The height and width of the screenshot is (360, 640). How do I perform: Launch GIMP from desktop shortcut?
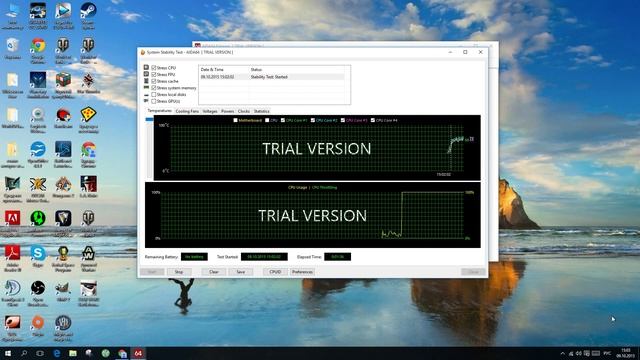point(63,291)
